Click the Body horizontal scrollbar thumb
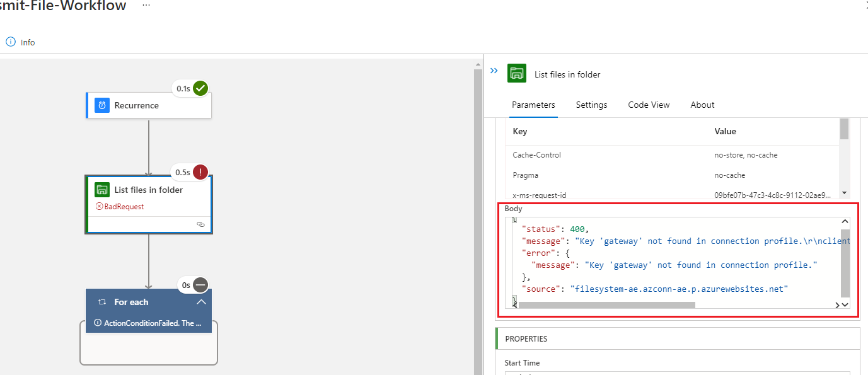The width and height of the screenshot is (868, 375). point(606,305)
